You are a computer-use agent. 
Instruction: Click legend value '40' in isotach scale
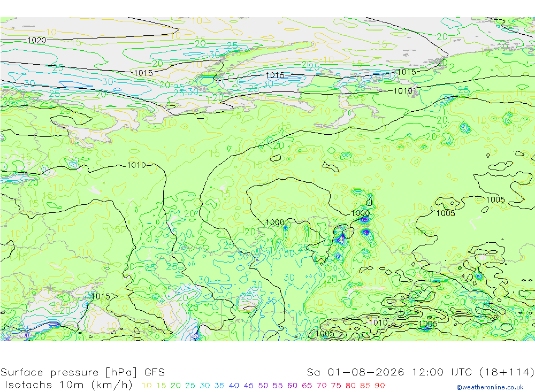234,386
